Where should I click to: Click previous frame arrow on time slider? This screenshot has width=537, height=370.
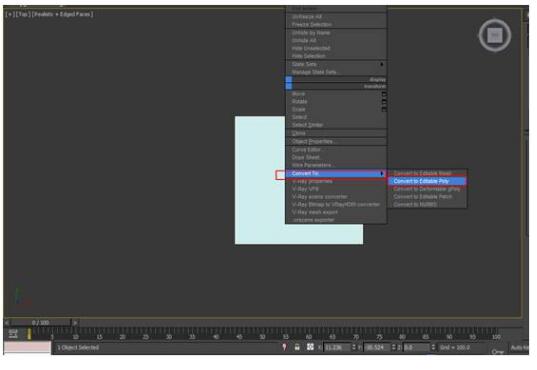[7, 322]
